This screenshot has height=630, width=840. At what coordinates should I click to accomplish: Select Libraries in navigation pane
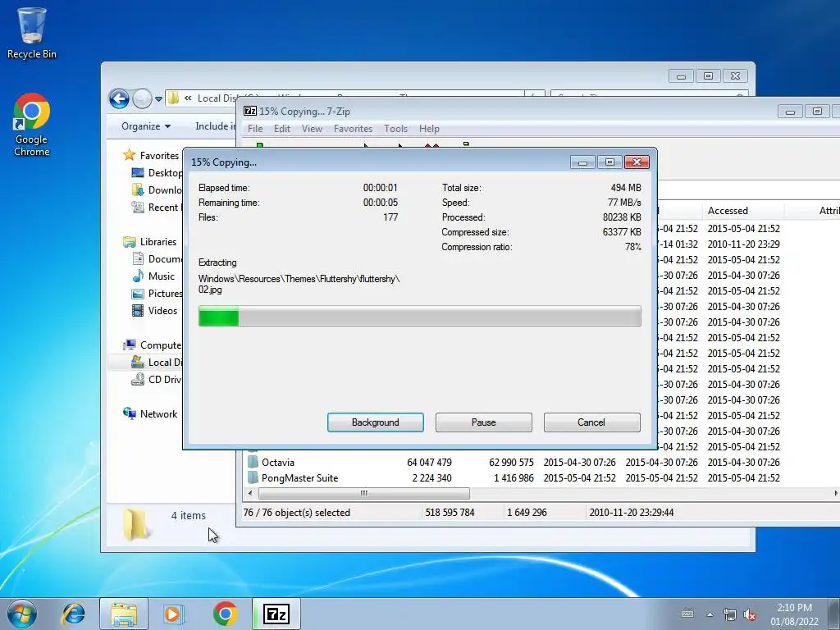158,242
